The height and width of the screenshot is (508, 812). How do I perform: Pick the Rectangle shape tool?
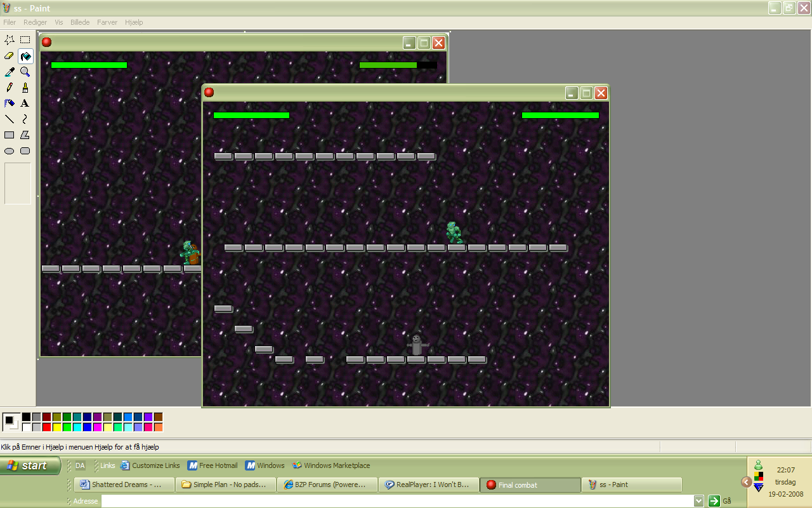pos(10,135)
